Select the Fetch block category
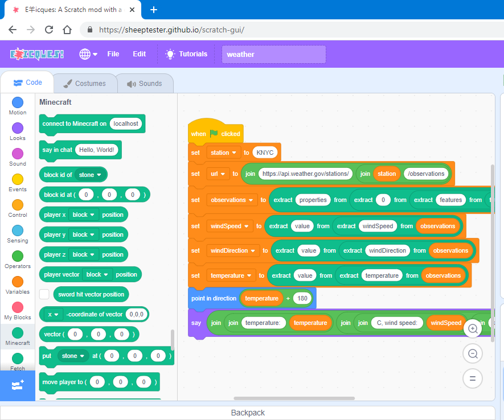 tap(17, 360)
